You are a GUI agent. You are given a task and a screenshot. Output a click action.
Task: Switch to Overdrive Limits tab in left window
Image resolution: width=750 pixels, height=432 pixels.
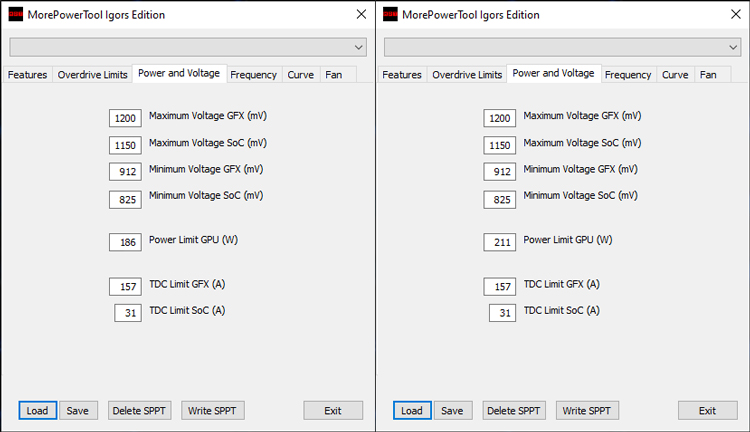(x=92, y=75)
